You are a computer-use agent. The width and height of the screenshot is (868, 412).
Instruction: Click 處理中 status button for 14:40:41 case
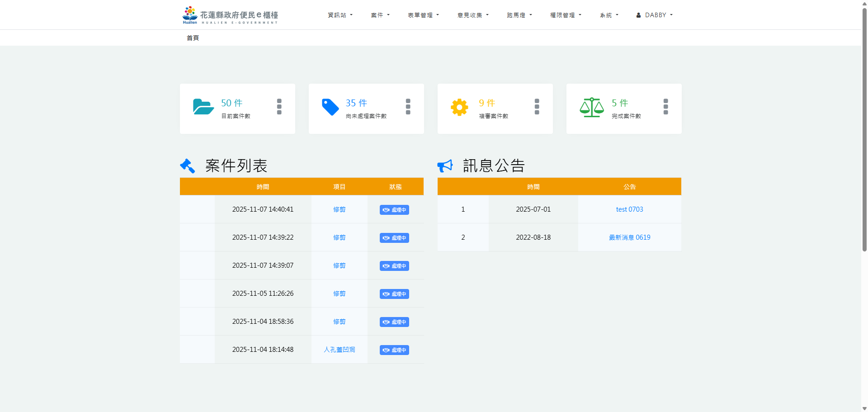click(394, 210)
